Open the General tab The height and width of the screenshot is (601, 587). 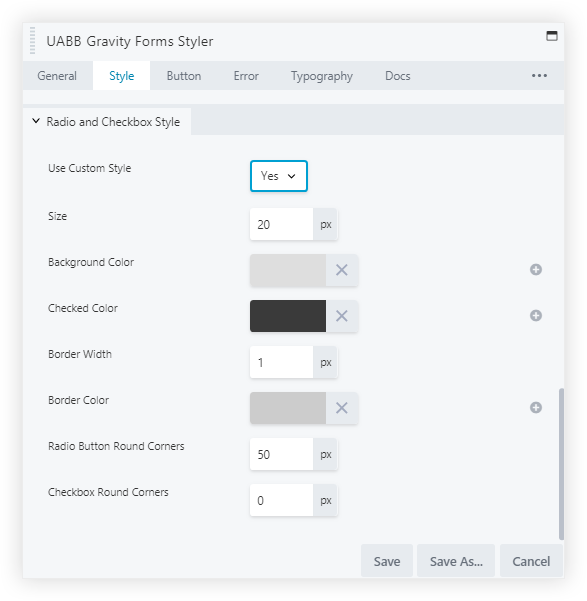[x=57, y=76]
